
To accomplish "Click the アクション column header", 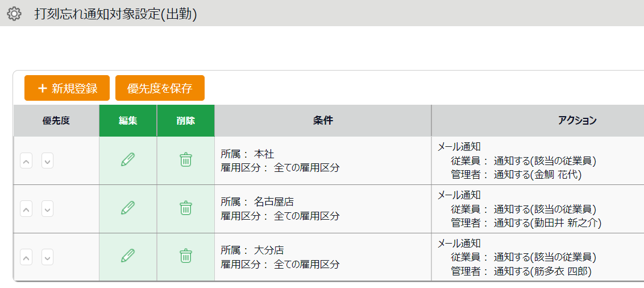I will (x=577, y=121).
